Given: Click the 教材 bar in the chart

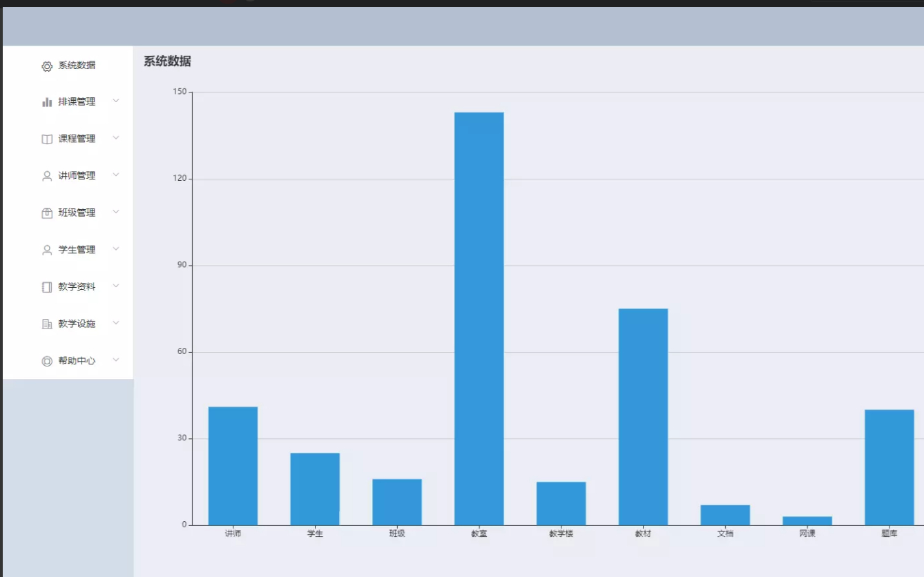Looking at the screenshot, I should pos(643,417).
